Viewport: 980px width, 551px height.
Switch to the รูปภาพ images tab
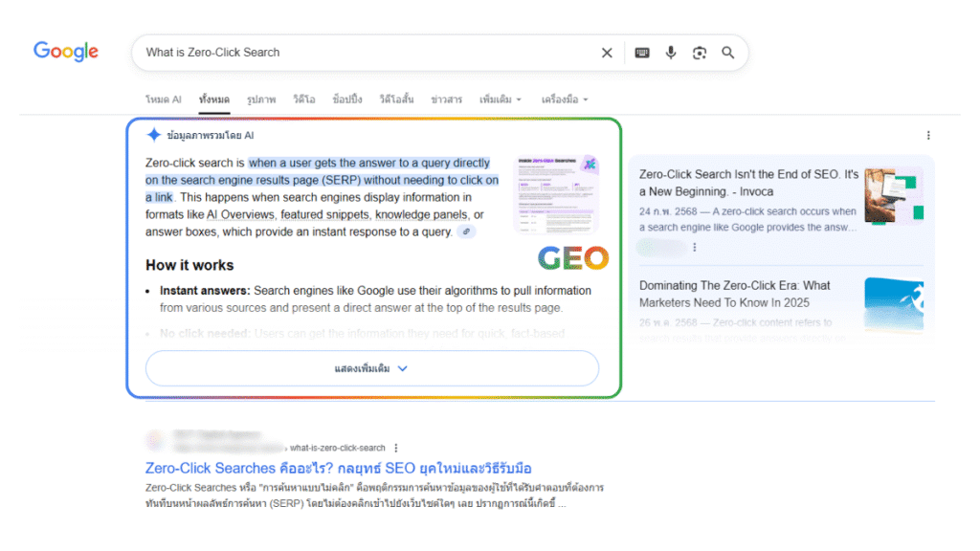260,99
